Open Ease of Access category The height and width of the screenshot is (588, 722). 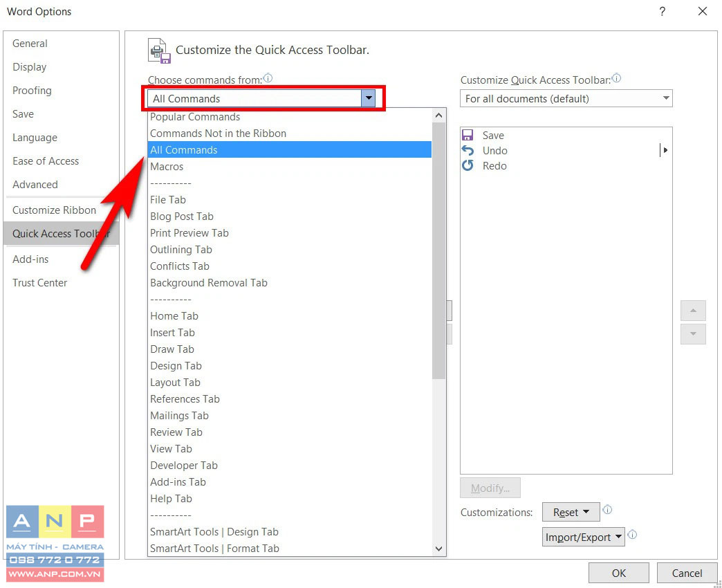tap(61, 160)
